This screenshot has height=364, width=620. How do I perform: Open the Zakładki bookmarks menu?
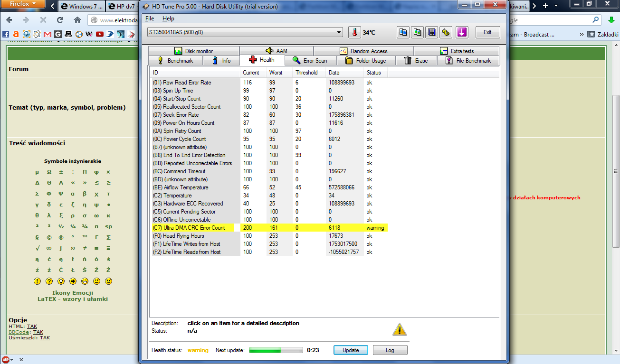coord(603,34)
